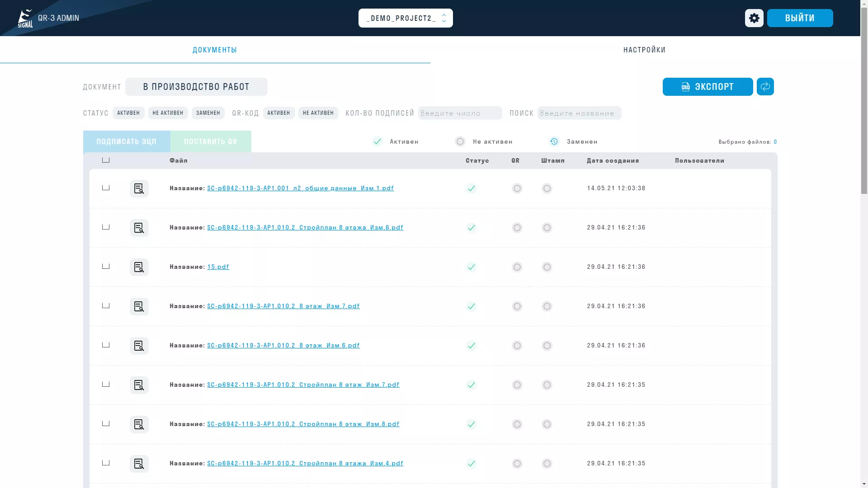868x488 pixels.
Task: Click date 14.05.21 12:03:38
Action: [x=616, y=188]
